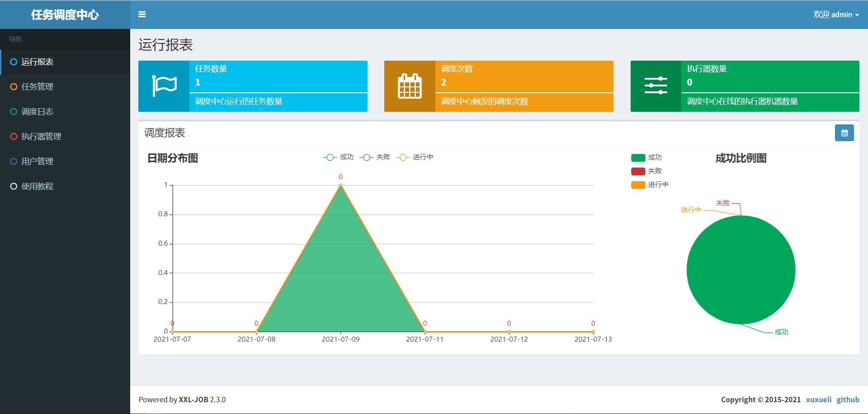Navigate to 用户管理
This screenshot has width=868, height=414.
point(65,162)
